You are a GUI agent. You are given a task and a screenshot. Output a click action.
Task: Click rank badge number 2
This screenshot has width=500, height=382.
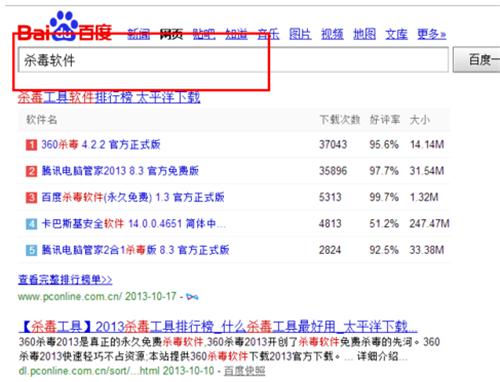tap(31, 171)
